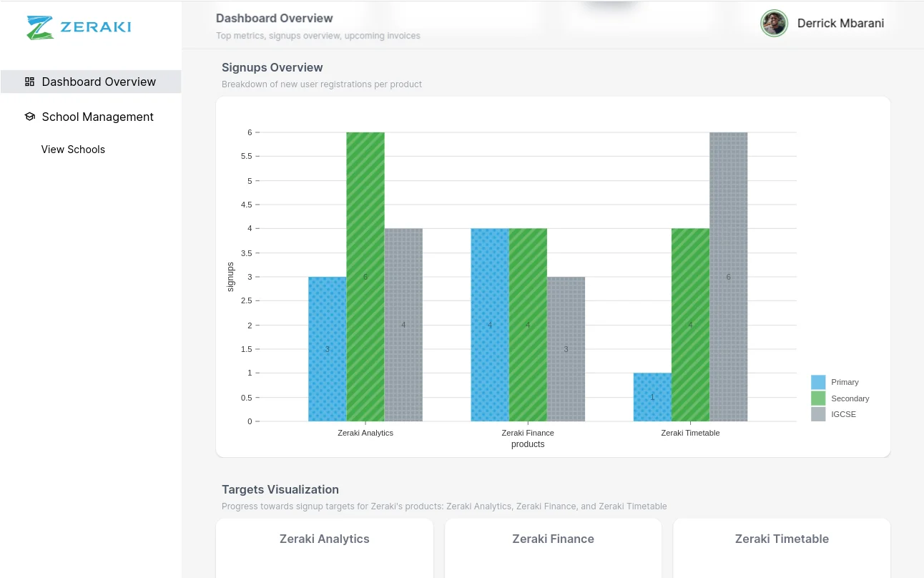Open the Zeraki Finance target card

click(553, 548)
